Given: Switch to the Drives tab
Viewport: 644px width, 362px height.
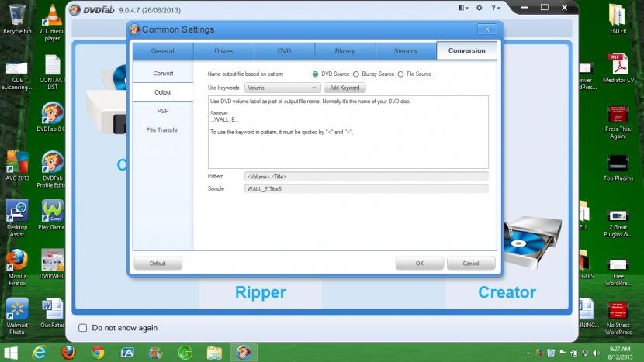Looking at the screenshot, I should (223, 51).
